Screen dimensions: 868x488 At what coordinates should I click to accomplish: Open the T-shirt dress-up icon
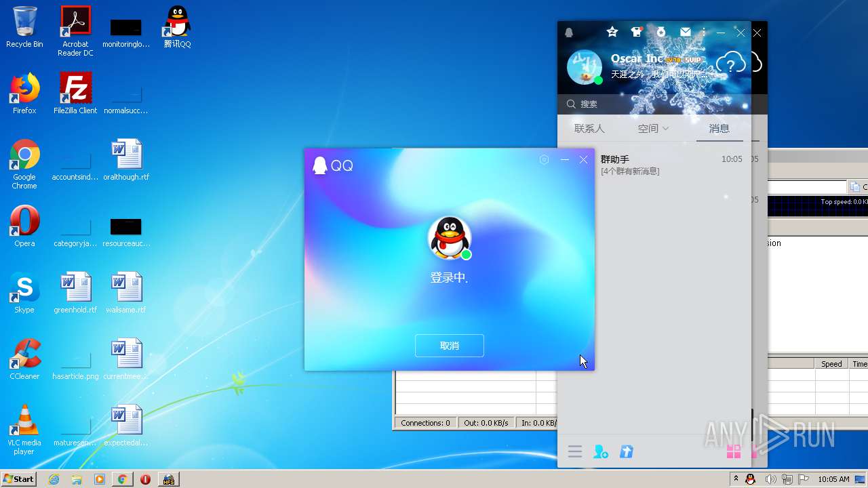(636, 32)
